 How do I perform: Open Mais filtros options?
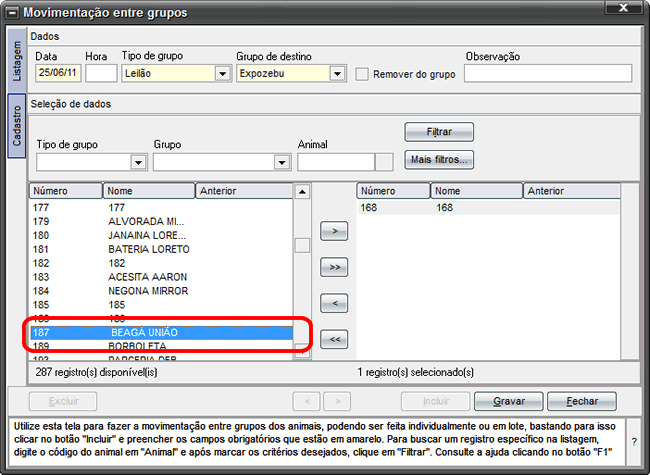tap(439, 158)
